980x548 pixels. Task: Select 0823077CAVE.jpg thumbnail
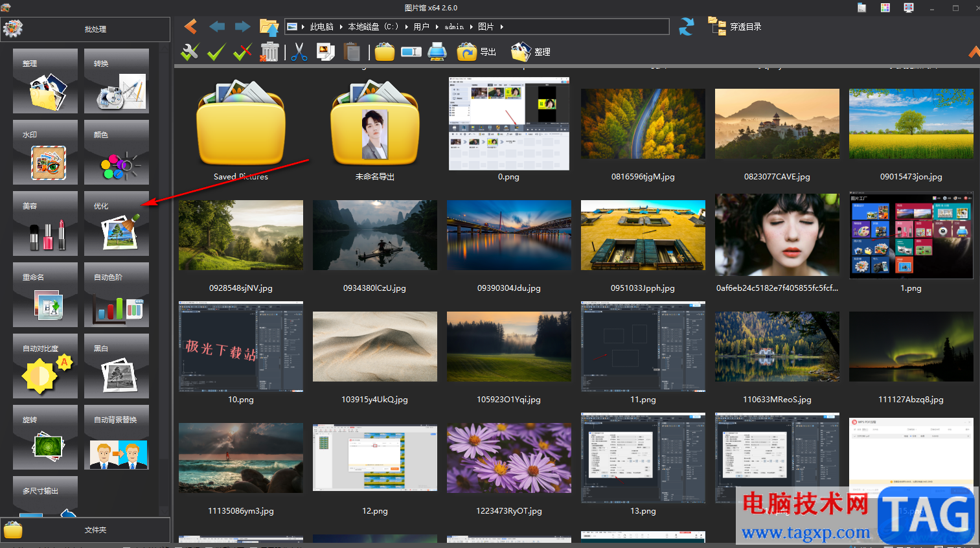[777, 124]
